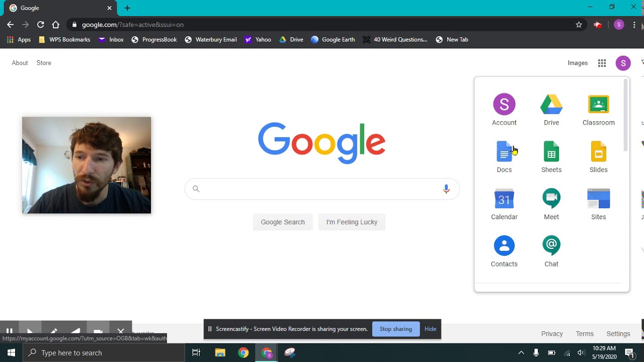Open a new browser tab with plus
The height and width of the screenshot is (362, 644).
tap(127, 8)
